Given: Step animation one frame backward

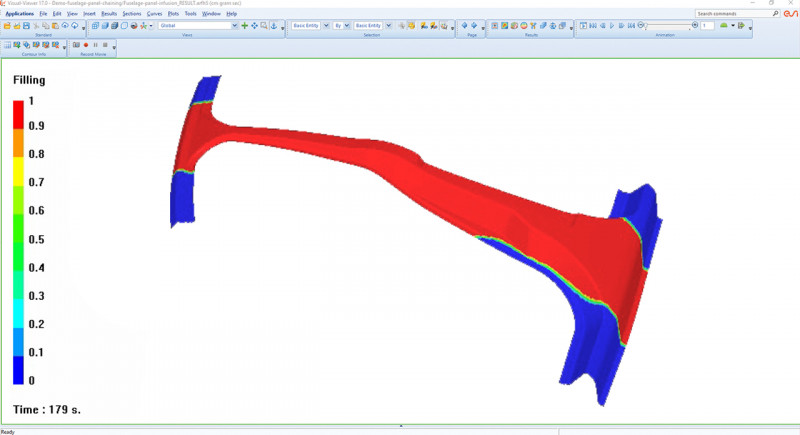Looking at the screenshot, I should [603, 25].
